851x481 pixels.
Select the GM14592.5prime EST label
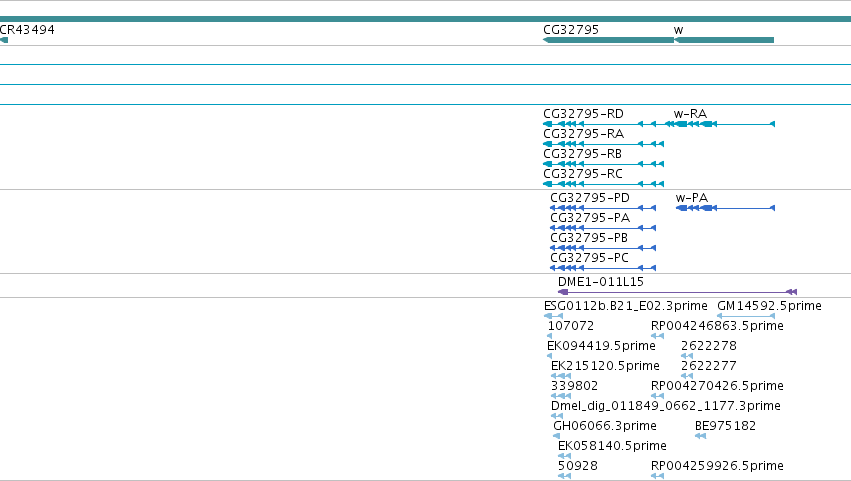tap(770, 306)
